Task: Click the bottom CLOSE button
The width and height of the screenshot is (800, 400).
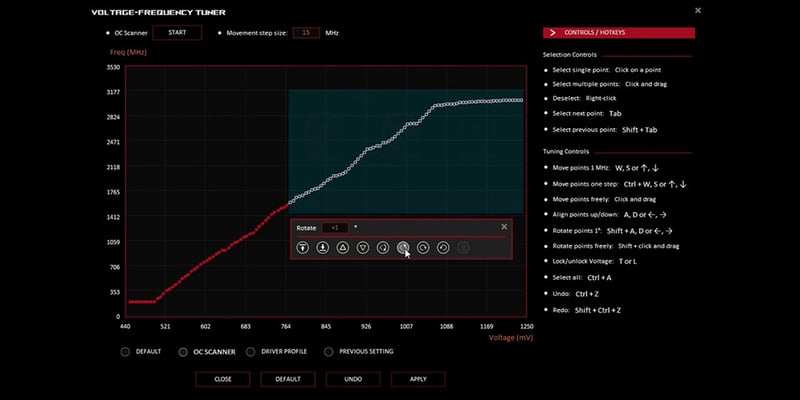Action: [x=223, y=379]
